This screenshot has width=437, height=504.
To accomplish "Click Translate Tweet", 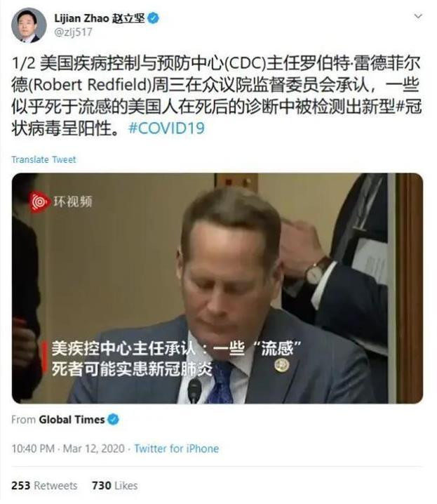I will pos(43,159).
